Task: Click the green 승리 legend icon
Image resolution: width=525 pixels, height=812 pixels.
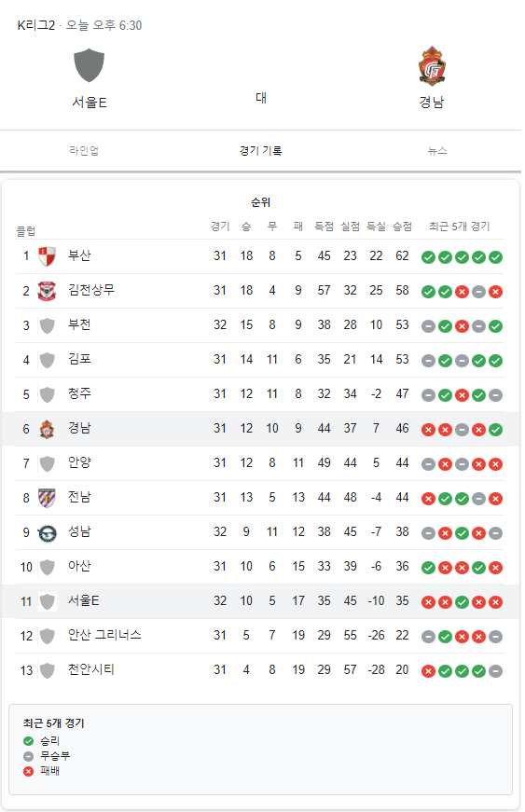Action: [29, 741]
